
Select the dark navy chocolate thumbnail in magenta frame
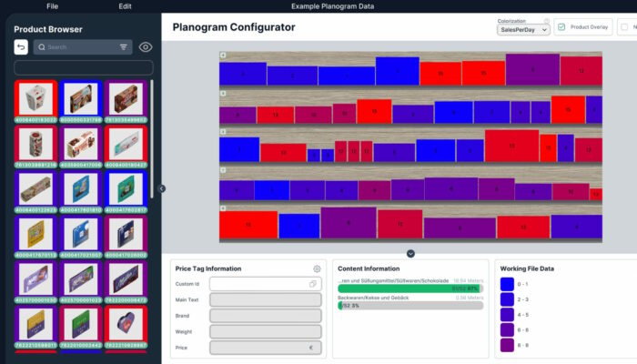click(x=126, y=234)
